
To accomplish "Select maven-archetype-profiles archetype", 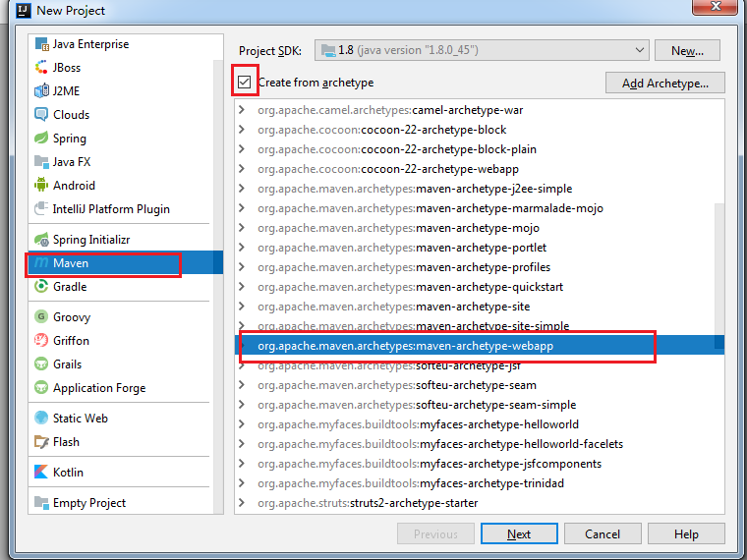I will coord(480,267).
